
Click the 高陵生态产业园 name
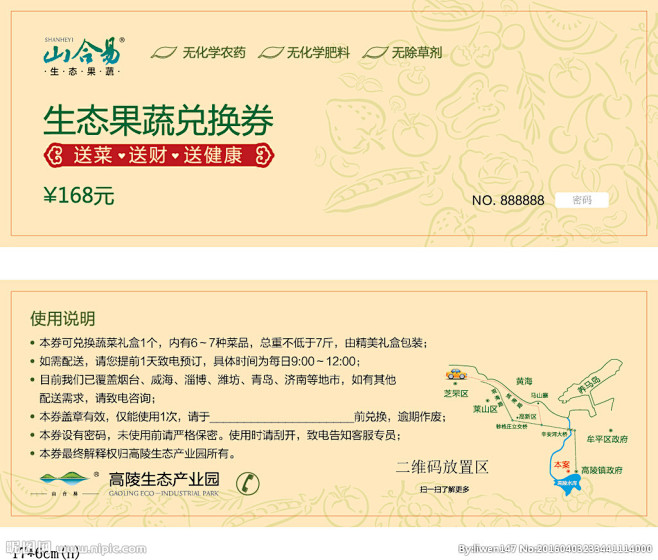(164, 479)
